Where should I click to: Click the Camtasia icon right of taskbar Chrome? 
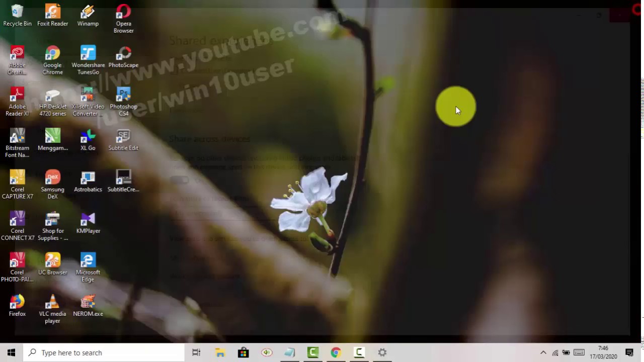pyautogui.click(x=359, y=352)
